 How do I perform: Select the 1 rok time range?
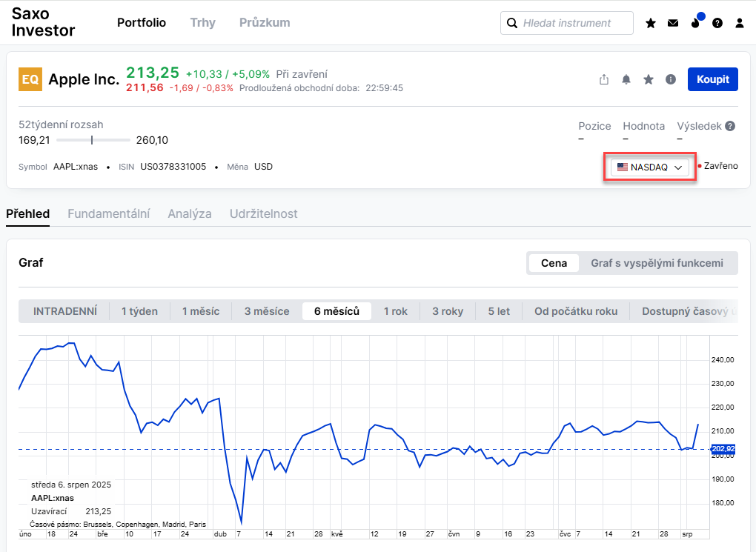coord(395,311)
